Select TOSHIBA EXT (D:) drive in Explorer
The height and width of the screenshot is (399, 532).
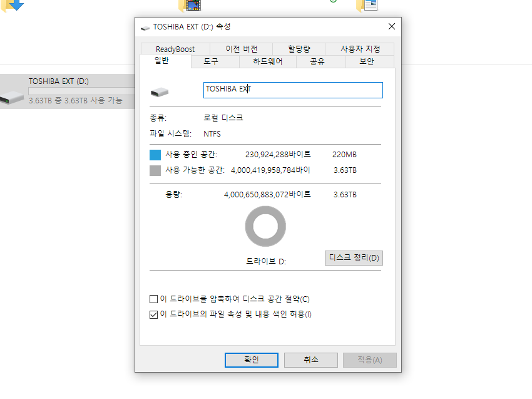tap(67, 91)
